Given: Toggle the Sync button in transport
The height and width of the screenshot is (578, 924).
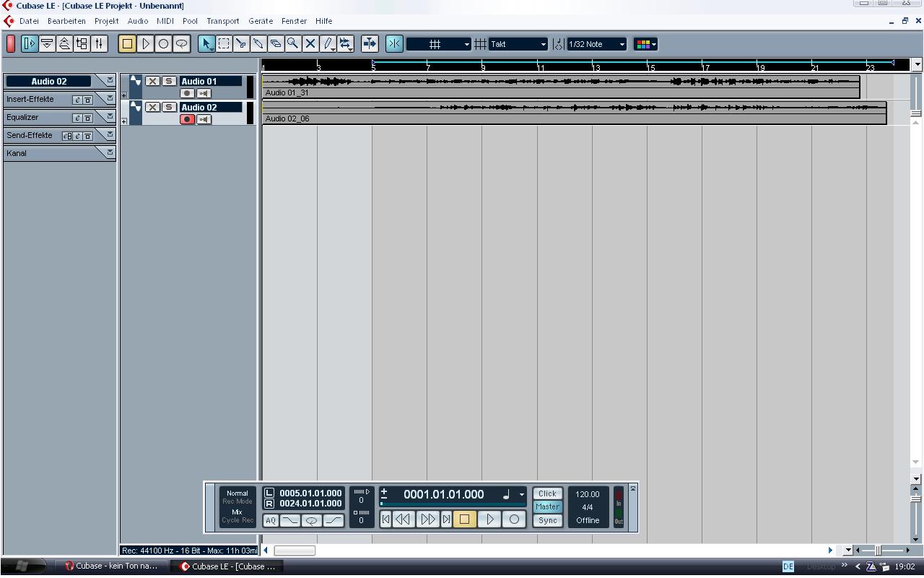Looking at the screenshot, I should click(x=547, y=520).
